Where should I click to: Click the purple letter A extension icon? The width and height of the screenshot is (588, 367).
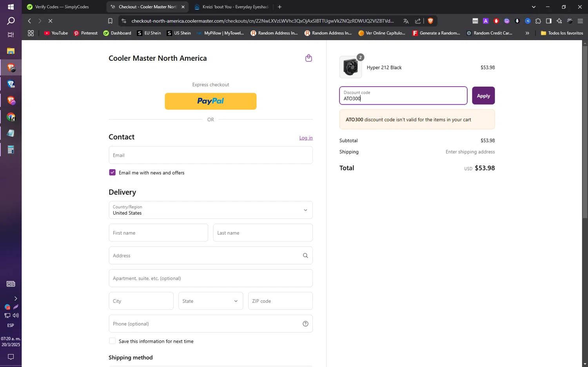pyautogui.click(x=486, y=21)
